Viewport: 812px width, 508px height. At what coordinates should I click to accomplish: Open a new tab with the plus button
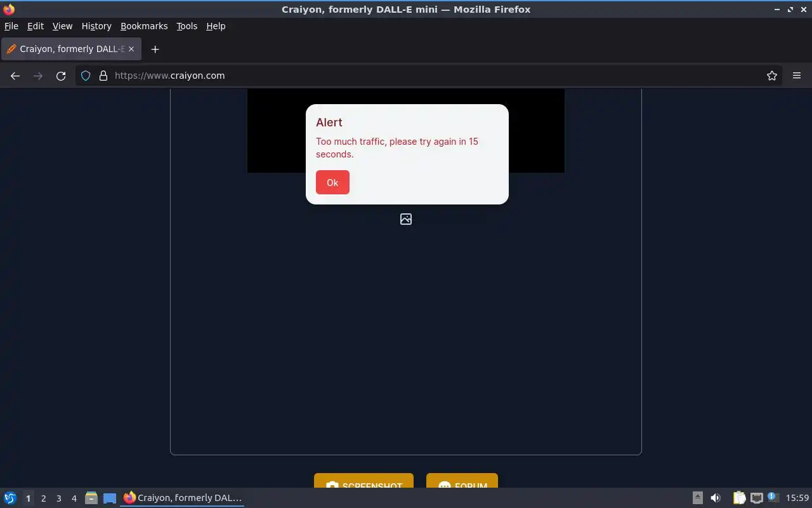pyautogui.click(x=155, y=49)
